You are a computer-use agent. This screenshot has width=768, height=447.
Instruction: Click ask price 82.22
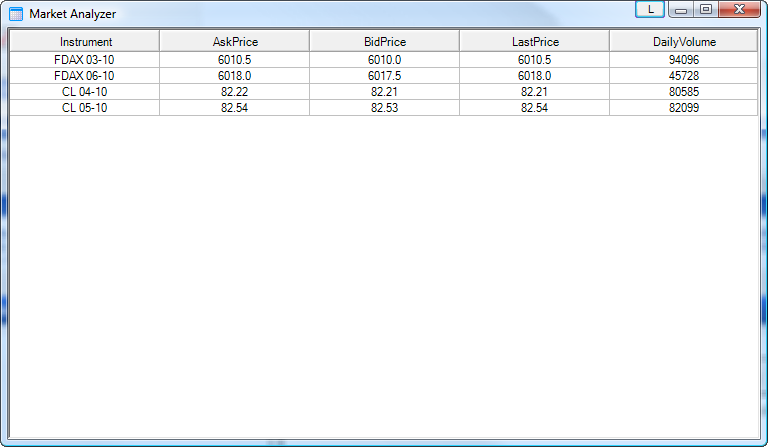235,92
